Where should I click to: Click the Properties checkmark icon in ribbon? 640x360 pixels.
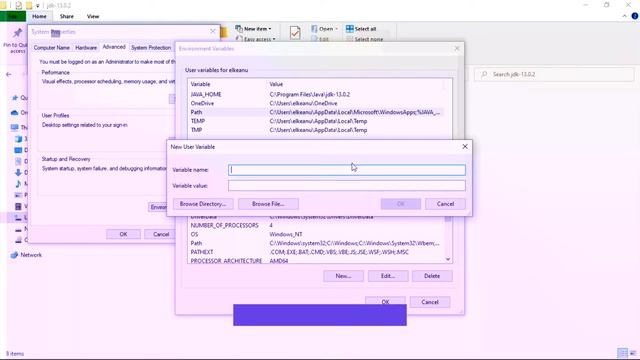click(x=295, y=33)
